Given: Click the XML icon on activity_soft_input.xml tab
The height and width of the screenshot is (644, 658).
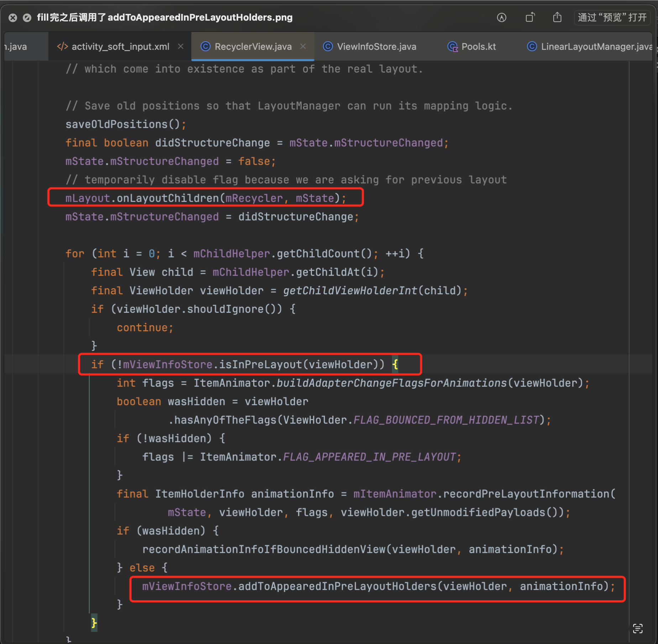Looking at the screenshot, I should tap(62, 47).
